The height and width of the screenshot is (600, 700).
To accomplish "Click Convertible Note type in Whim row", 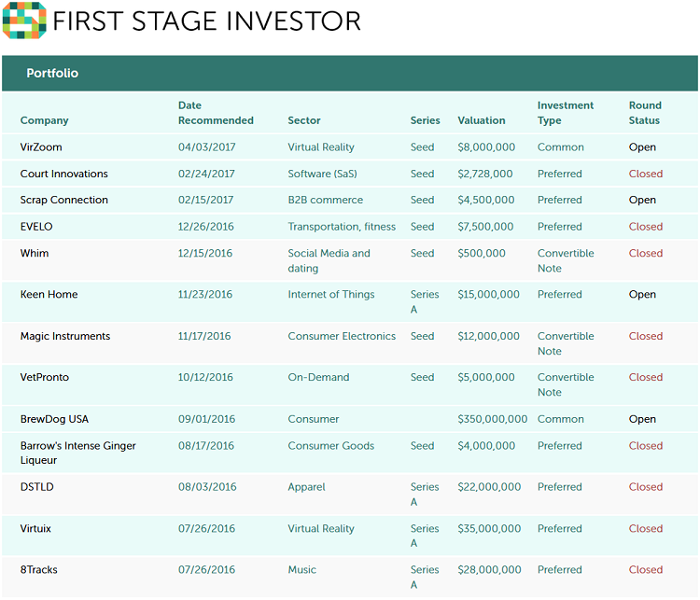I will coord(566,260).
